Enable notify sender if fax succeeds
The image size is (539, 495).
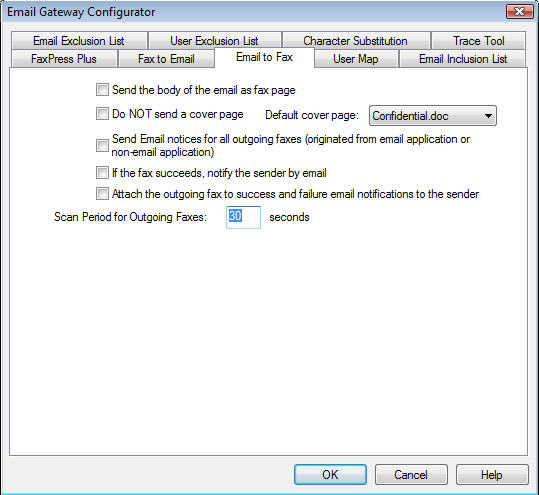[102, 173]
